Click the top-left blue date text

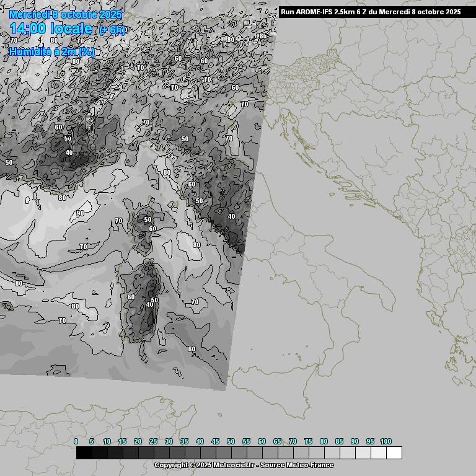click(x=66, y=14)
